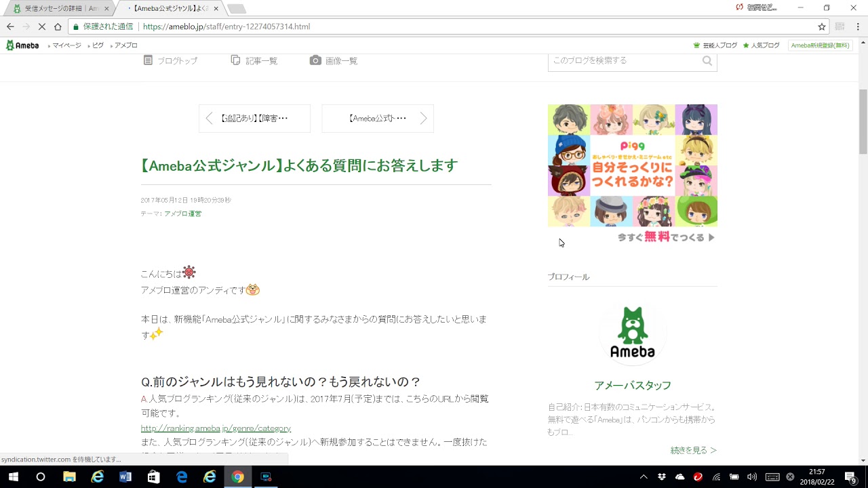Image resolution: width=868 pixels, height=488 pixels.
Task: Open マイページ in the Ameba header
Action: (66, 45)
